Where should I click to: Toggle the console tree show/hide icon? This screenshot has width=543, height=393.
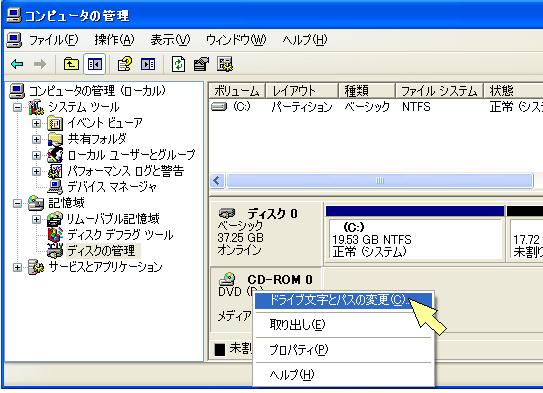(x=95, y=64)
